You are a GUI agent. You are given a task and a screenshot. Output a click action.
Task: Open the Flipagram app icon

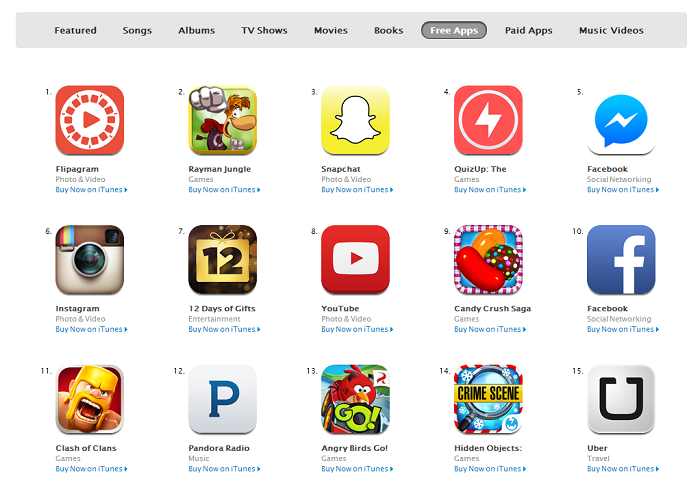pyautogui.click(x=89, y=120)
